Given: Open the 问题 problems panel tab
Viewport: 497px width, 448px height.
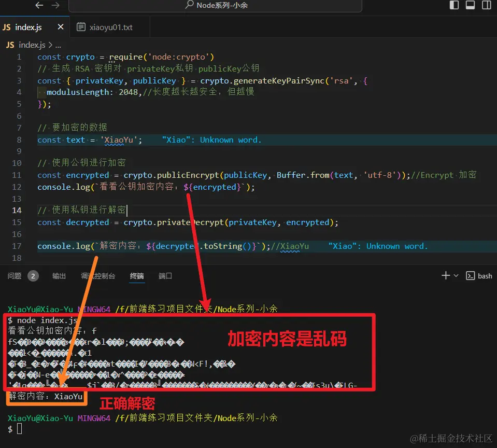Looking at the screenshot, I should [15, 276].
